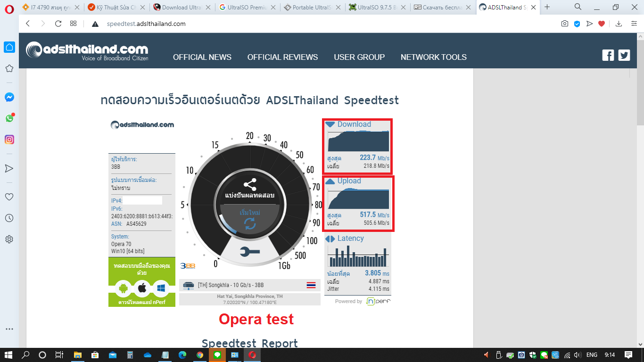Restart the speed test

point(250,220)
